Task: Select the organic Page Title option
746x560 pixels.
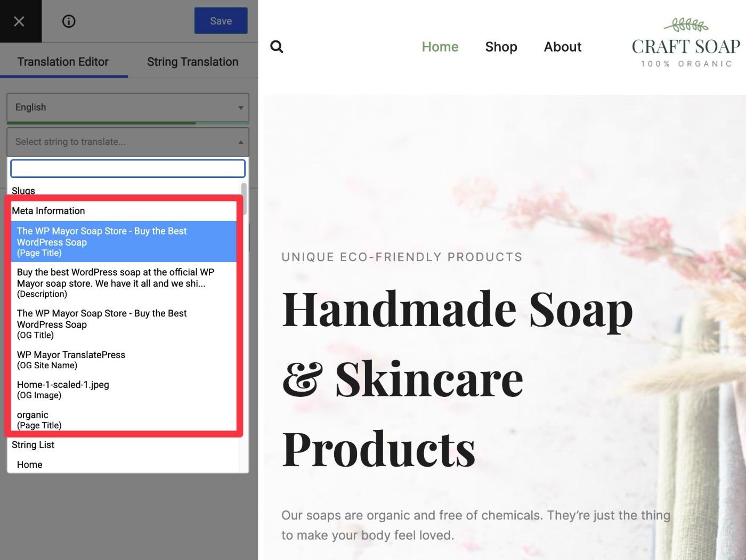Action: point(124,419)
